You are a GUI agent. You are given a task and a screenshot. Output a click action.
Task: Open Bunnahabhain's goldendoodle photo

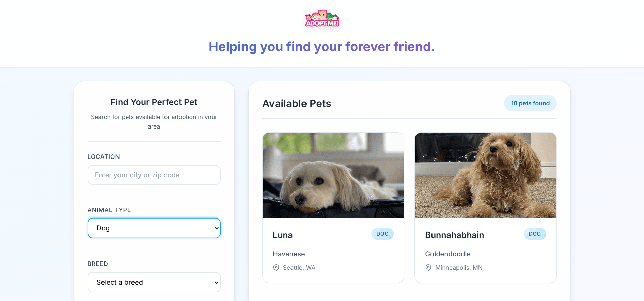[485, 175]
